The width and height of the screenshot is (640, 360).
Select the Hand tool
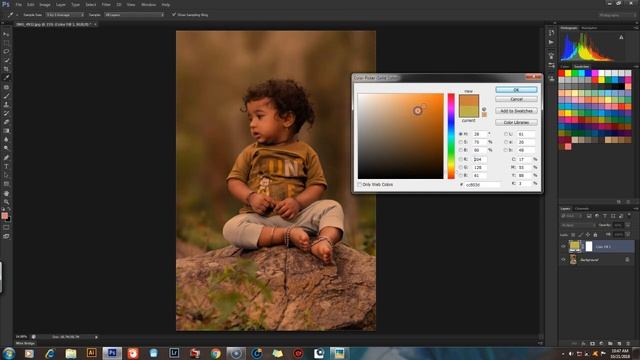(x=6, y=193)
